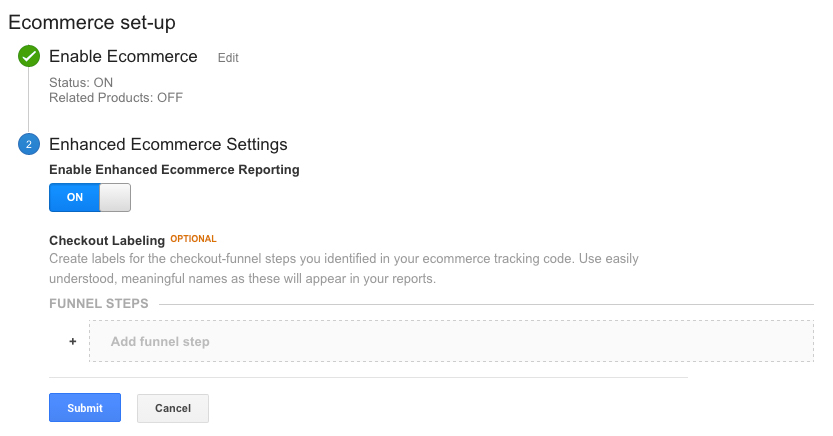Click the Ecommerce set-up page title
The width and height of the screenshot is (833, 436).
click(99, 21)
